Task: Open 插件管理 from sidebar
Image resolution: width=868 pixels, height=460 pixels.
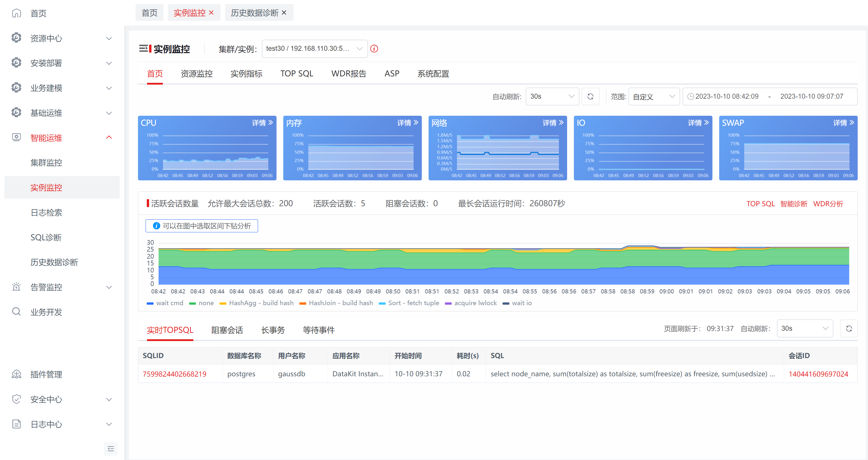Action: click(46, 374)
